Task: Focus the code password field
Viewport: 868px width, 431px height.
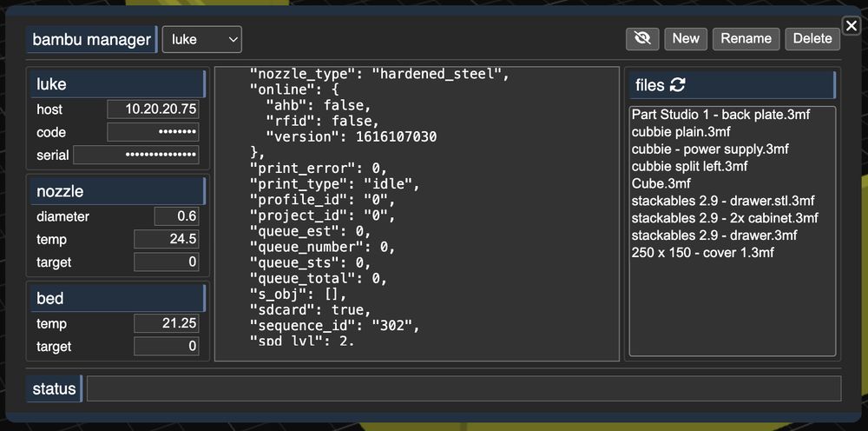Action: pos(153,132)
